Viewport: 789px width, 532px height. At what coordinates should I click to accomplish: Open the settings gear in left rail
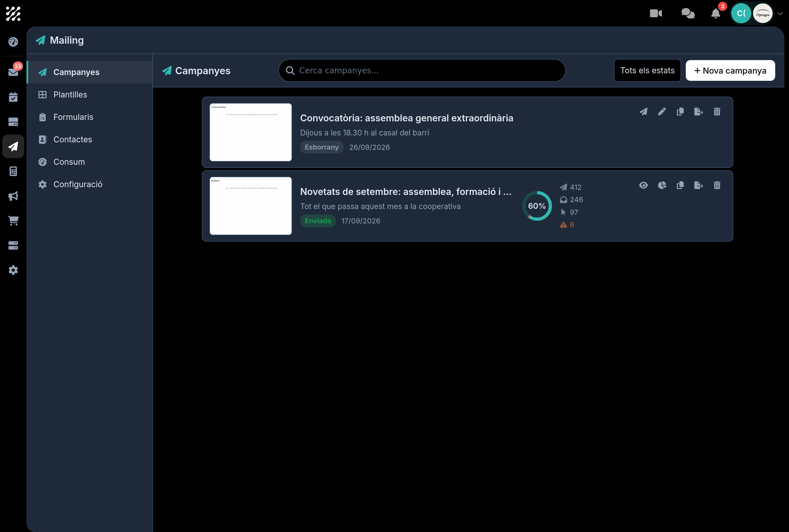tap(13, 270)
